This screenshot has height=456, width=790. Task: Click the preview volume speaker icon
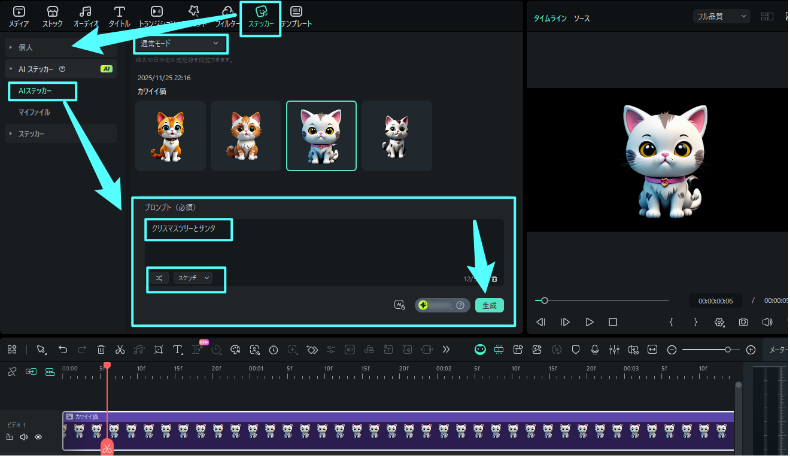pos(767,322)
